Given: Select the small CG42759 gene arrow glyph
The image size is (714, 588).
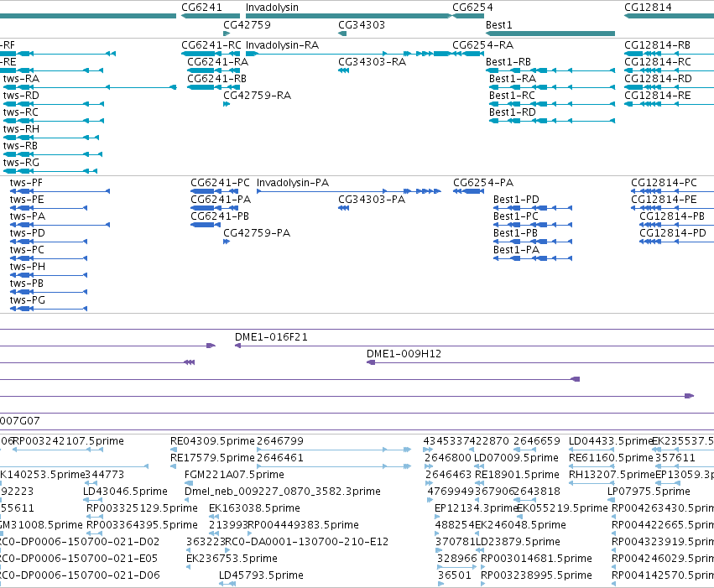Looking at the screenshot, I should (227, 34).
